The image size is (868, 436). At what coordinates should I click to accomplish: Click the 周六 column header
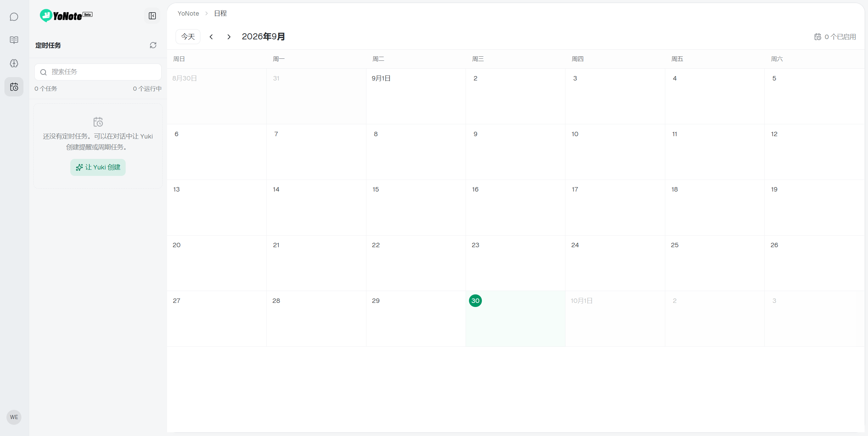coord(777,59)
